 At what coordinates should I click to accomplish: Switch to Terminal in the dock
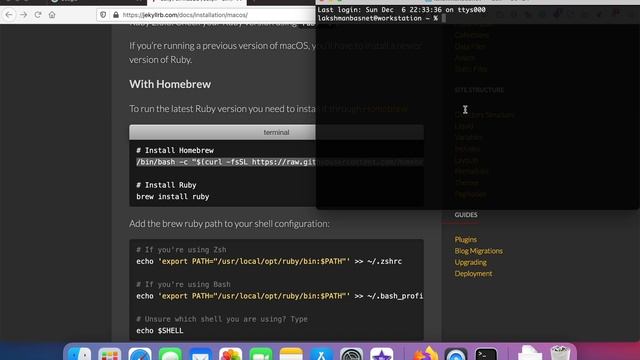tap(486, 353)
